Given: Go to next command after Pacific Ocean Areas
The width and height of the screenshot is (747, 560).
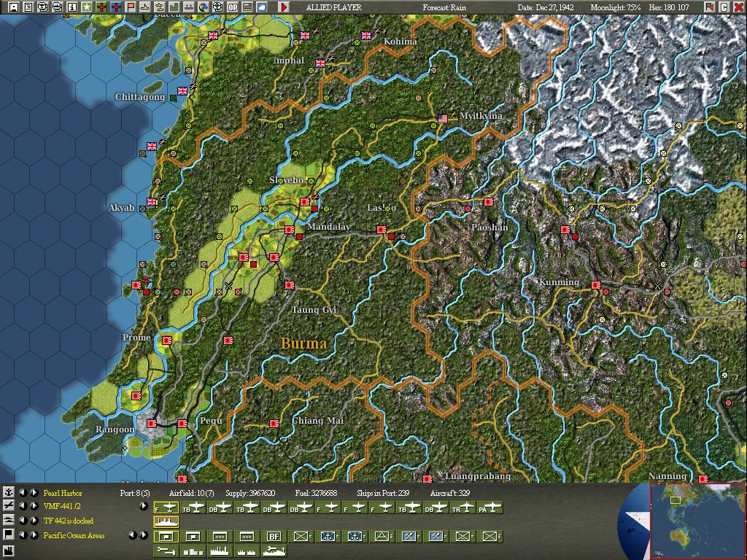Looking at the screenshot, I should point(34,535).
